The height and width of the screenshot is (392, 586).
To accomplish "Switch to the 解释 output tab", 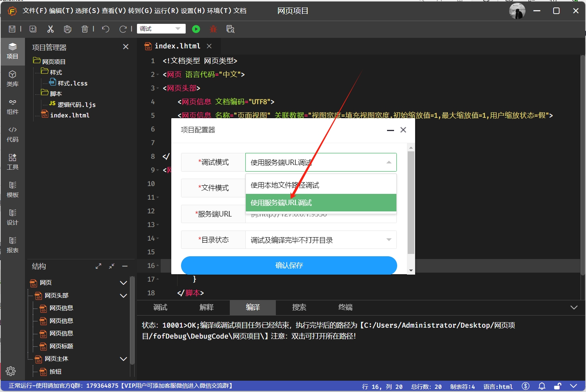I will (206, 307).
